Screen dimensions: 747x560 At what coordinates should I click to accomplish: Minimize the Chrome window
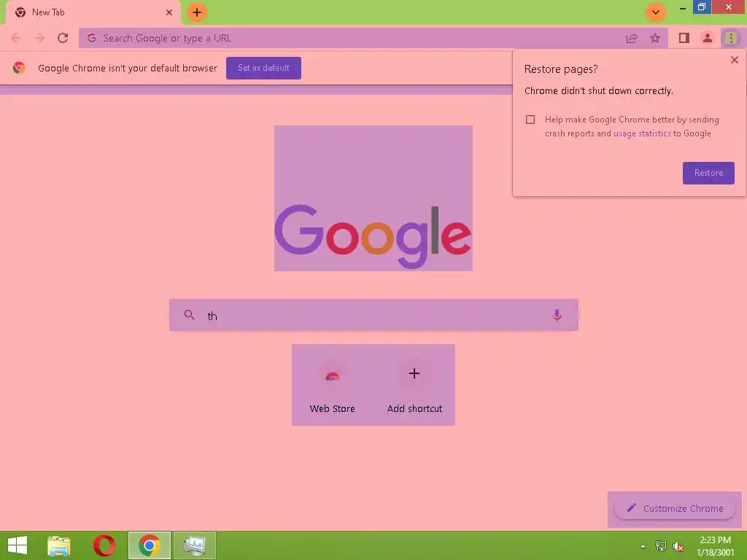click(682, 8)
